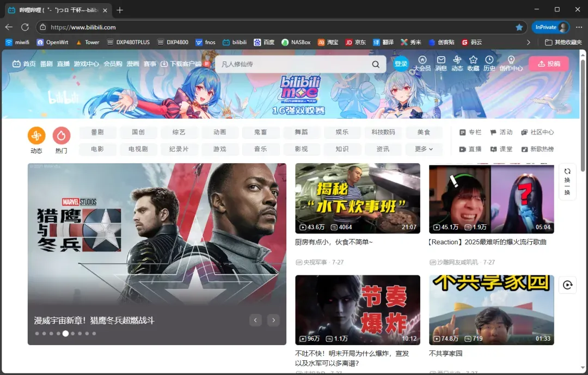Open the Reaction 2025 video thumbnail
The height and width of the screenshot is (375, 588).
tap(491, 198)
